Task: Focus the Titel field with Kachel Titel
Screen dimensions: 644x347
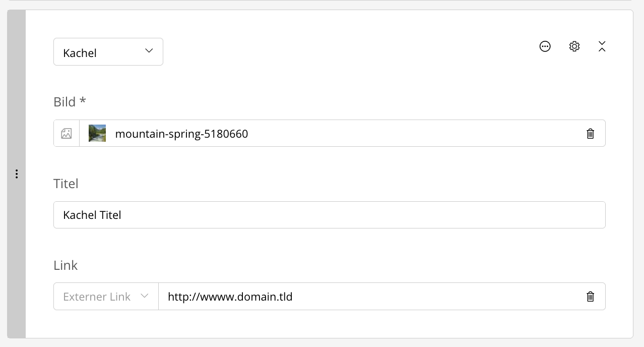Action: click(x=329, y=215)
